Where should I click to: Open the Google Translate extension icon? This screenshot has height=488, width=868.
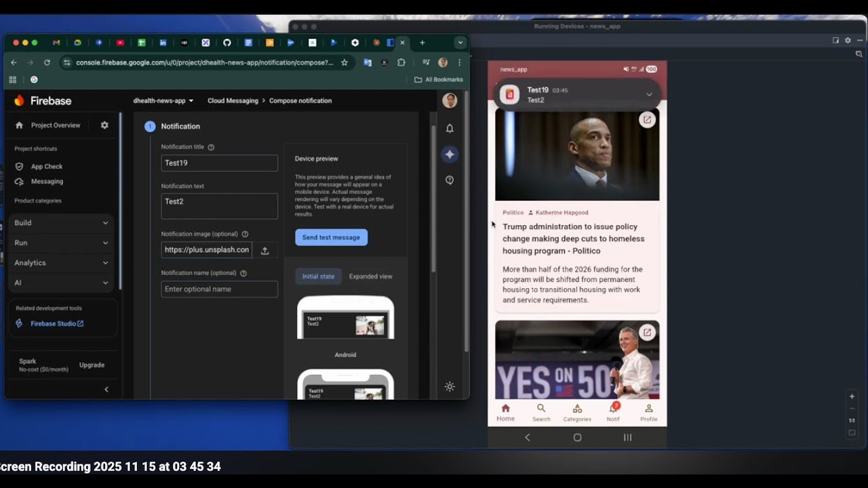pyautogui.click(x=368, y=62)
